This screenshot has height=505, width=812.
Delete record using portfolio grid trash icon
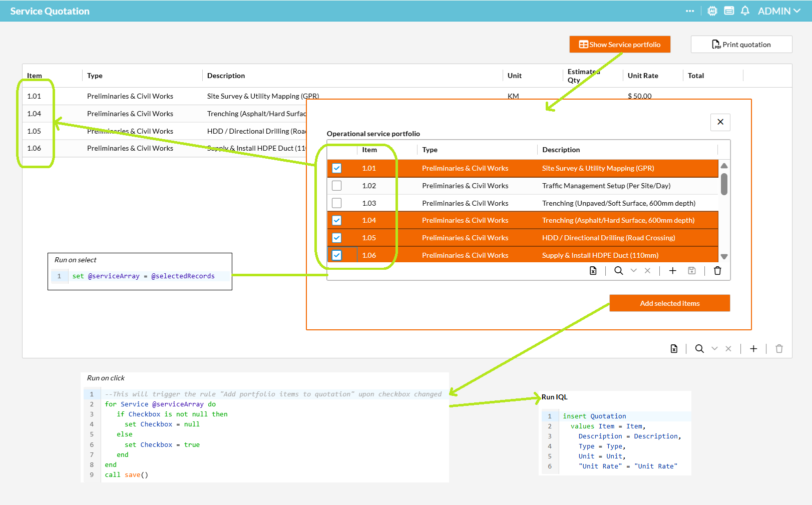[x=717, y=271]
